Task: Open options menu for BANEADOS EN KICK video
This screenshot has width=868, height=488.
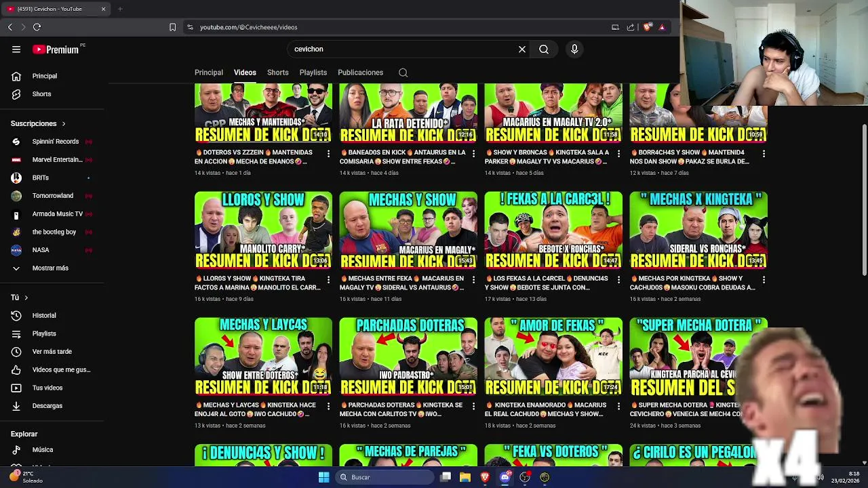Action: click(x=473, y=154)
